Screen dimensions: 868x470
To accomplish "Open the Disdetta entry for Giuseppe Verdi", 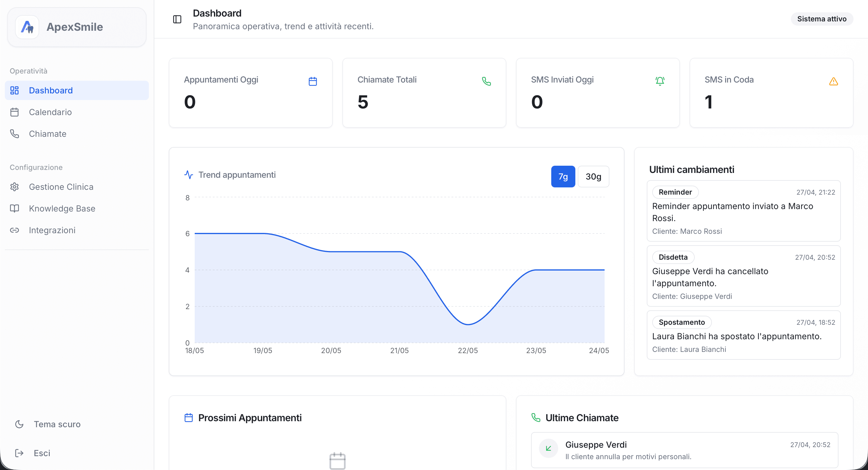I will click(x=744, y=276).
